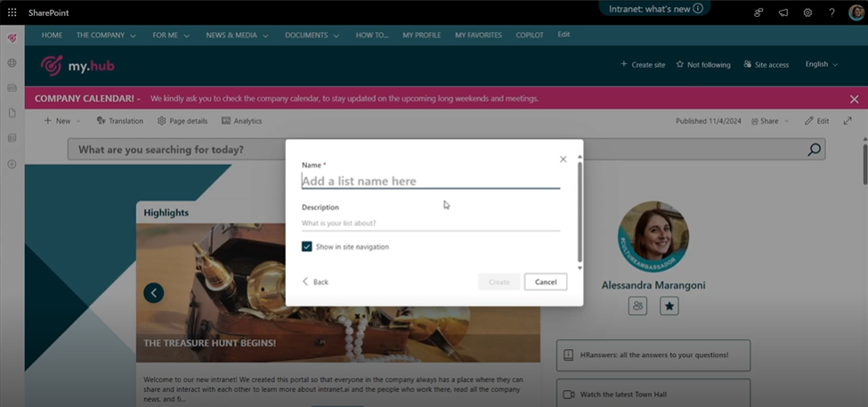Image resolution: width=868 pixels, height=407 pixels.
Task: Click the Back button in dialog
Action: [x=315, y=281]
